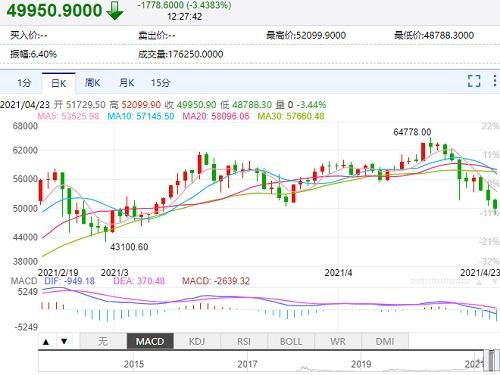Image resolution: width=500 pixels, height=375 pixels.
Task: Click the green down arrow price icon
Action: tap(115, 11)
